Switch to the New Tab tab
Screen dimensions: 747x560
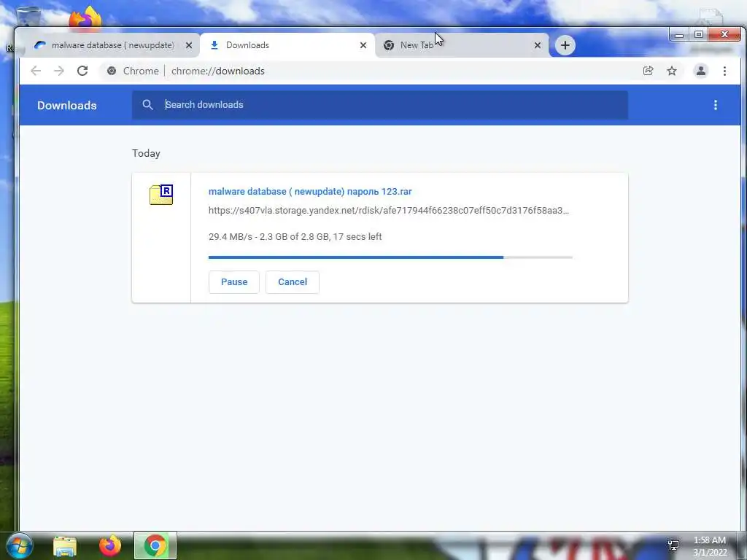coord(460,45)
